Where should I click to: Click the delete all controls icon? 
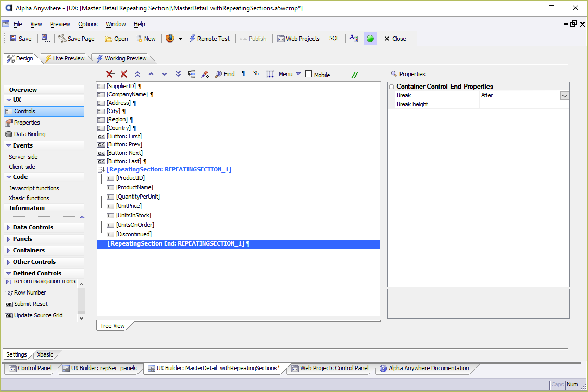click(110, 75)
